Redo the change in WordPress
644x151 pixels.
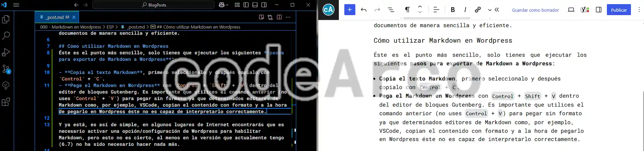coord(377,10)
